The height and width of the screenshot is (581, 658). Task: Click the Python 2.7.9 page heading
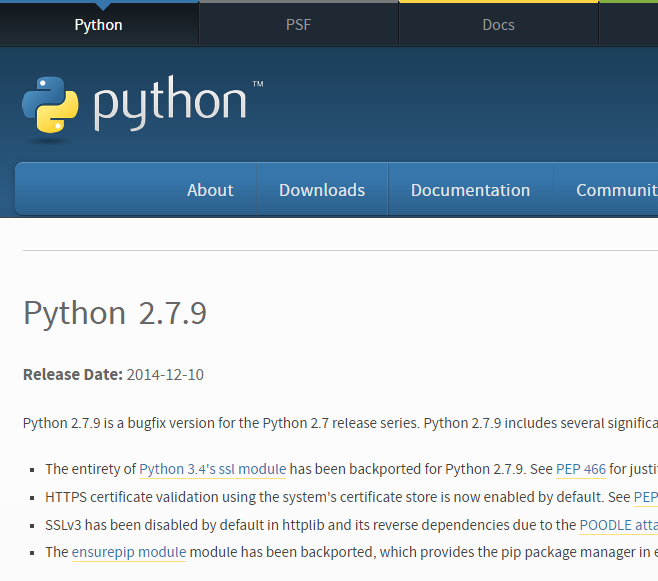(115, 313)
